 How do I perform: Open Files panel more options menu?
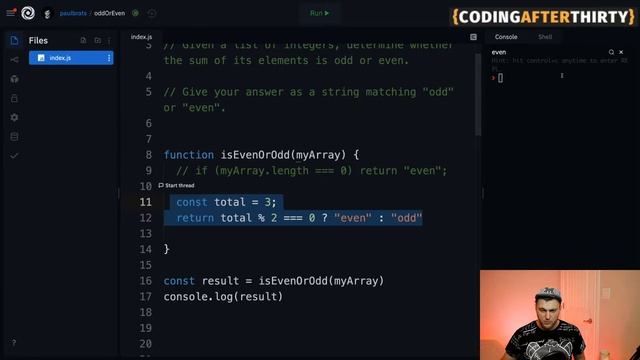109,40
